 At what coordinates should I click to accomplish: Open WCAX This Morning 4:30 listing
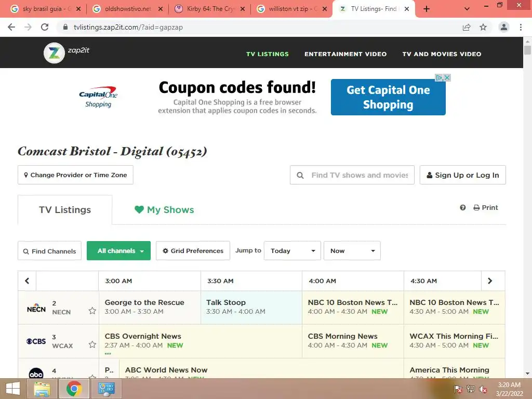[454, 341]
